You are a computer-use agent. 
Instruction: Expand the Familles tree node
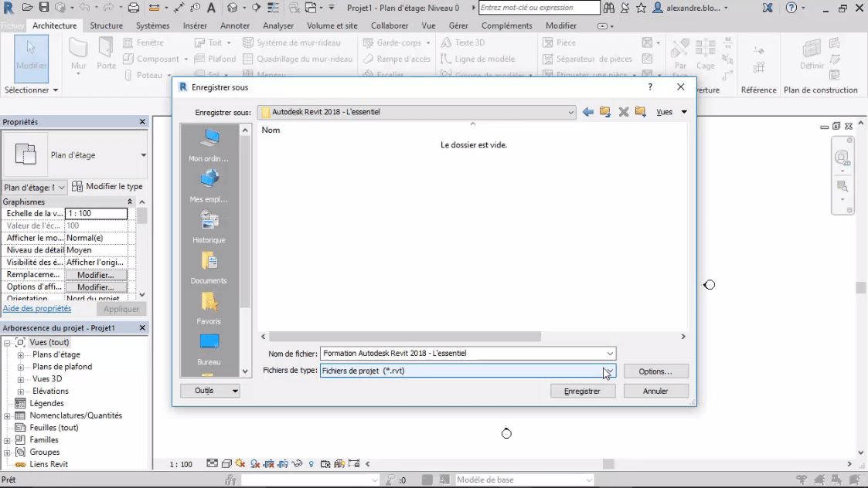tap(7, 440)
